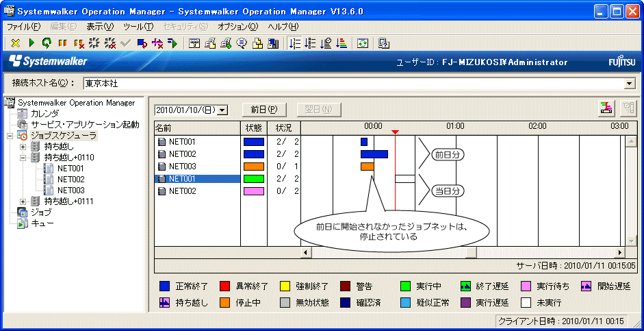Open the ツール(T) menu
The image size is (644, 331).
[x=138, y=27]
